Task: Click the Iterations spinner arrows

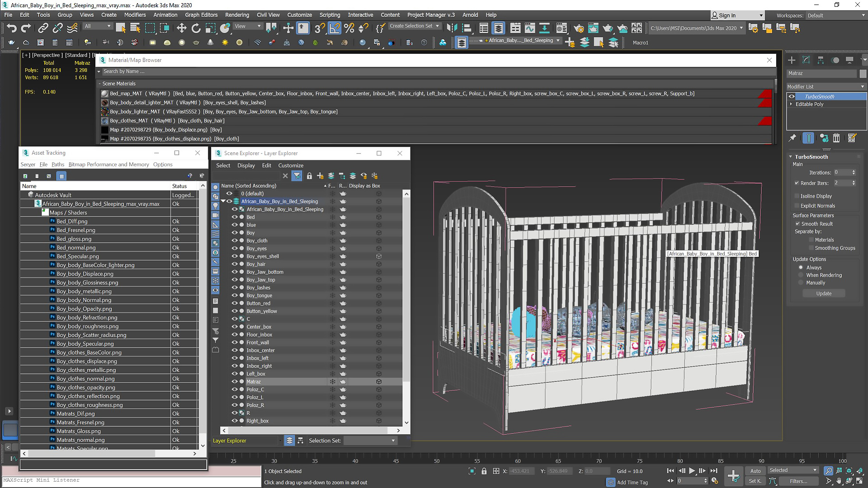Action: point(854,173)
